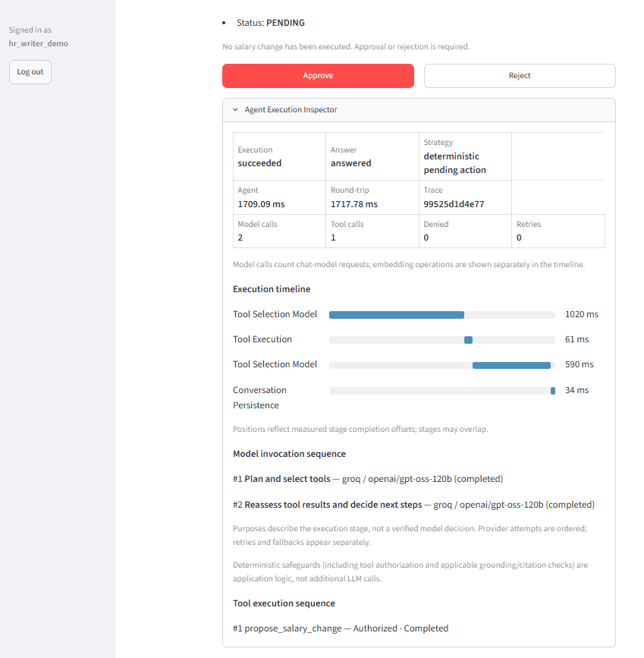Click the Execution timeline heading
Image resolution: width=644 pixels, height=658 pixels.
(x=272, y=289)
